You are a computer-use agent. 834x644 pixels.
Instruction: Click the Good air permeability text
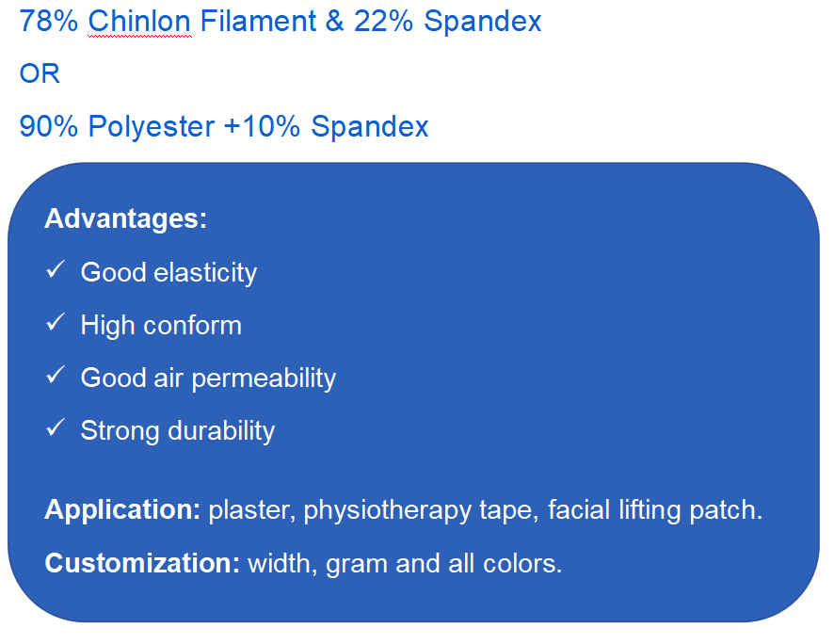click(x=208, y=378)
